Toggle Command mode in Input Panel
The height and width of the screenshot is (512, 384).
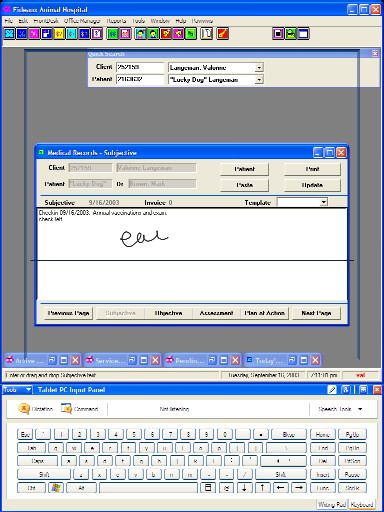tap(79, 409)
